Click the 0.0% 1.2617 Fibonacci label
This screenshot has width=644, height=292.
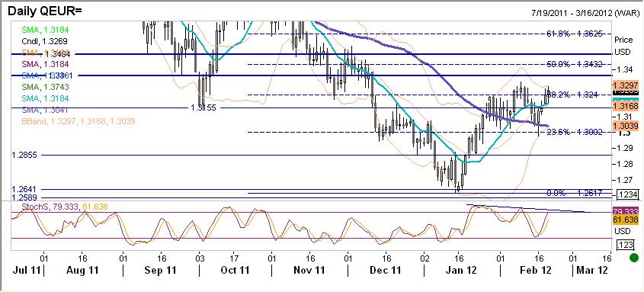574,193
